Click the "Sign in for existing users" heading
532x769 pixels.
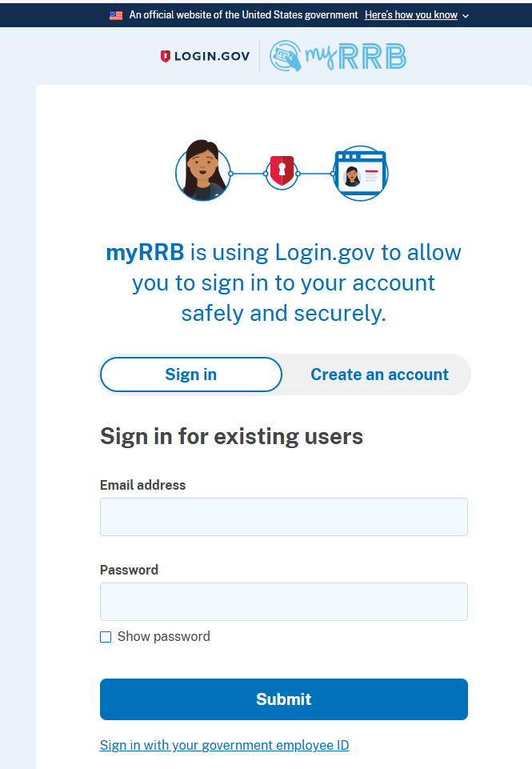[231, 437]
